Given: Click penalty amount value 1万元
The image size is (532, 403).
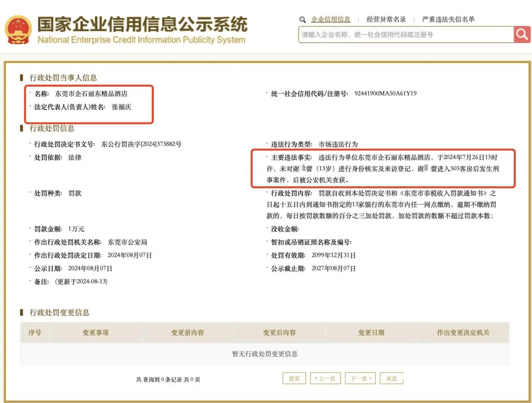Looking at the screenshot, I should (x=76, y=229).
